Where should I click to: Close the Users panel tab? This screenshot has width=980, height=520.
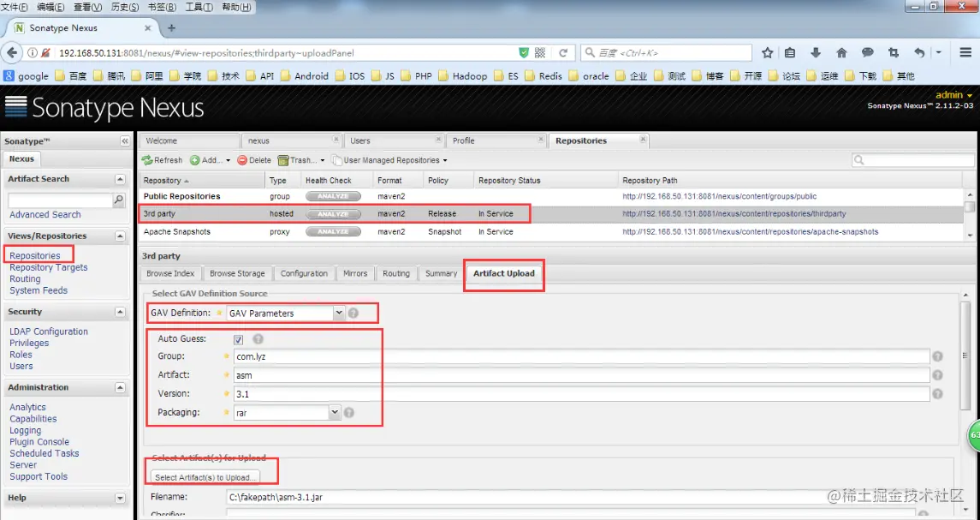click(x=439, y=140)
